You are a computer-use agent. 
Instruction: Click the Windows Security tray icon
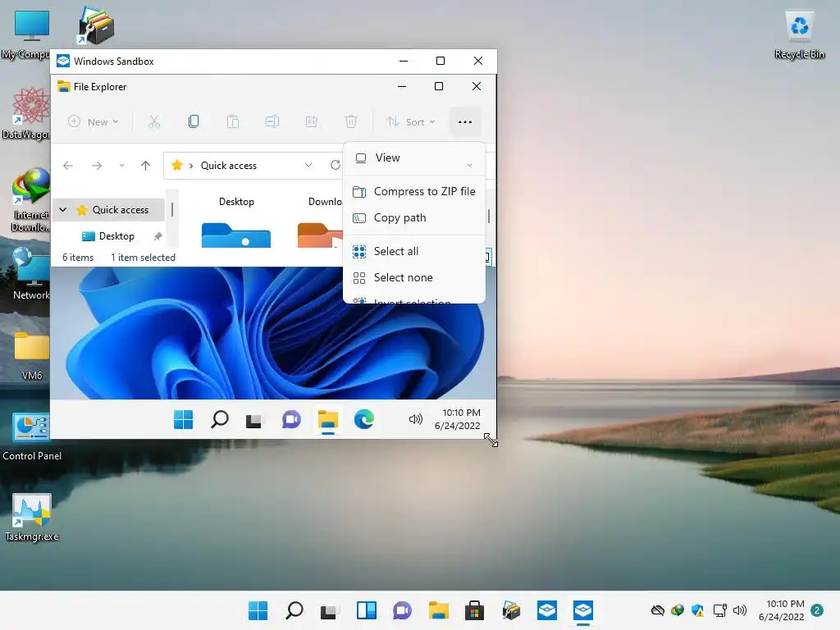tap(697, 610)
